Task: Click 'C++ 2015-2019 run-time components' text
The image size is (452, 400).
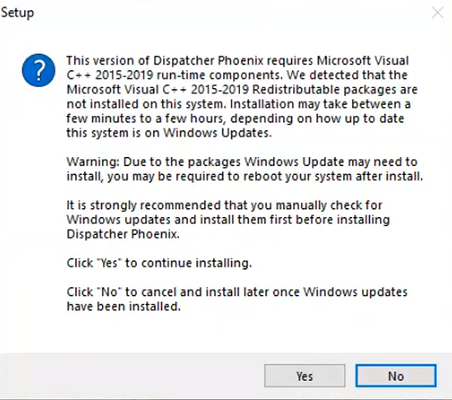Action: (x=175, y=75)
